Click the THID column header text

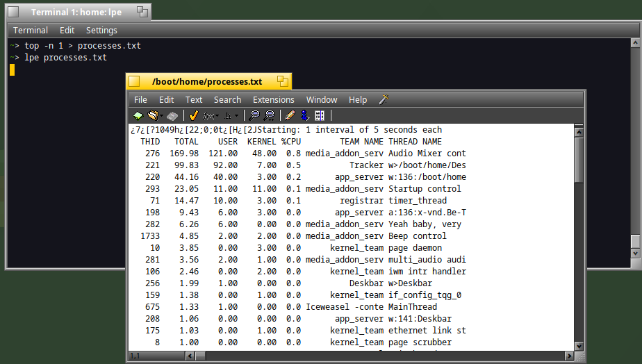click(x=150, y=142)
